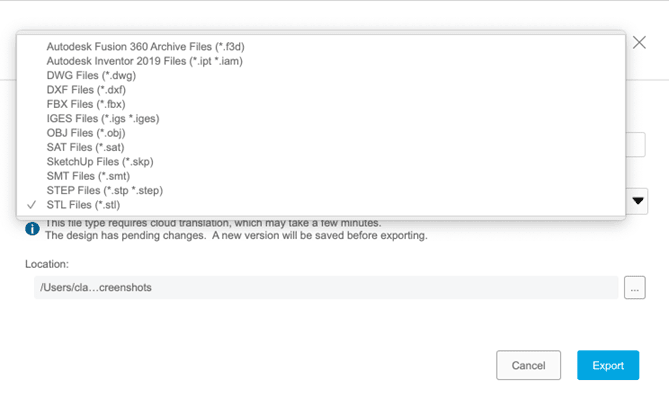669x407 pixels.
Task: Click the name field behind the list
Action: coord(636,145)
